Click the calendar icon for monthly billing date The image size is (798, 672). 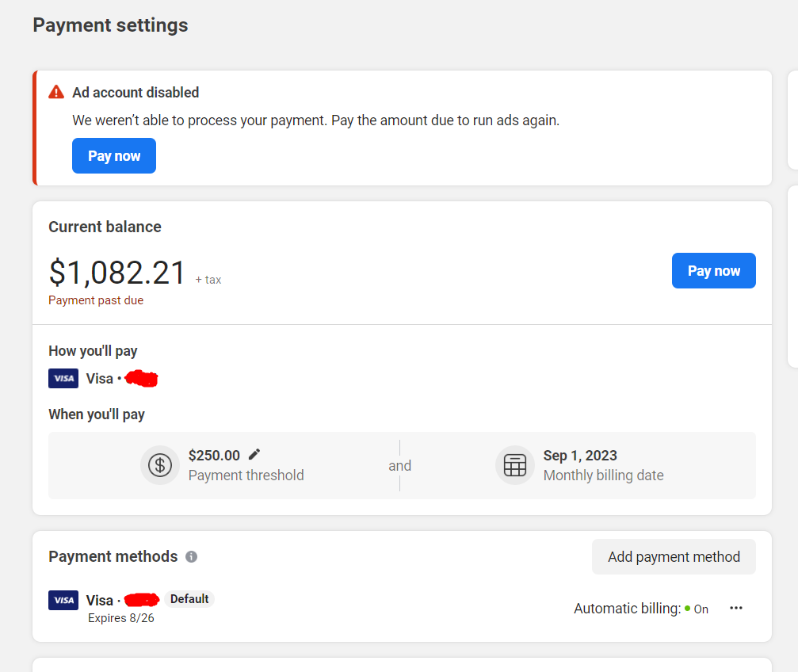tap(515, 465)
